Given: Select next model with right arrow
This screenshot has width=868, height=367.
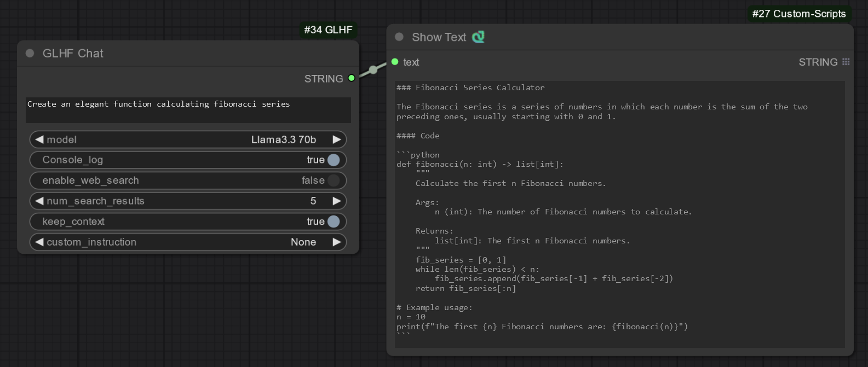Looking at the screenshot, I should coord(337,139).
